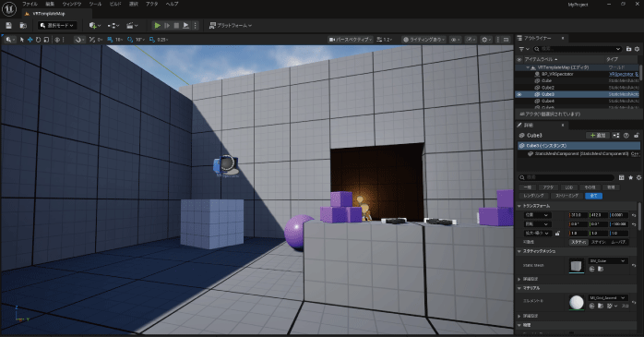Click the SM_Cube mesh thumbnail
644x337 pixels.
point(577,266)
